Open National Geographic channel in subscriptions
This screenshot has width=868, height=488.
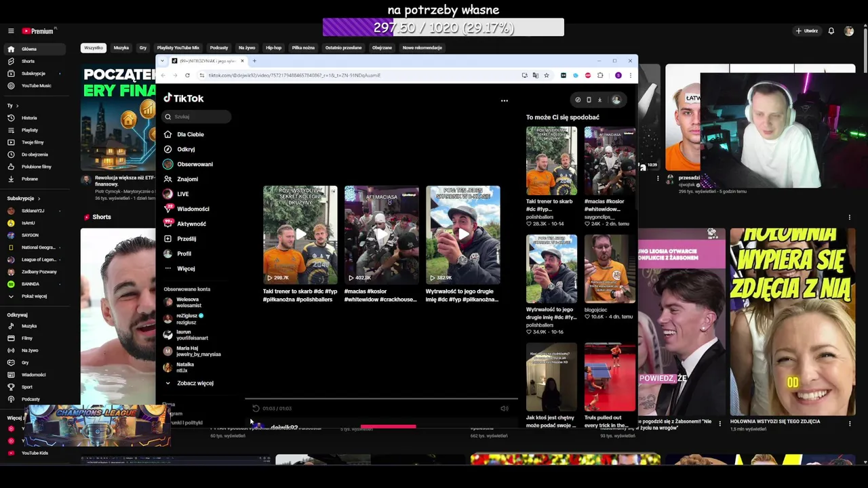coord(38,247)
